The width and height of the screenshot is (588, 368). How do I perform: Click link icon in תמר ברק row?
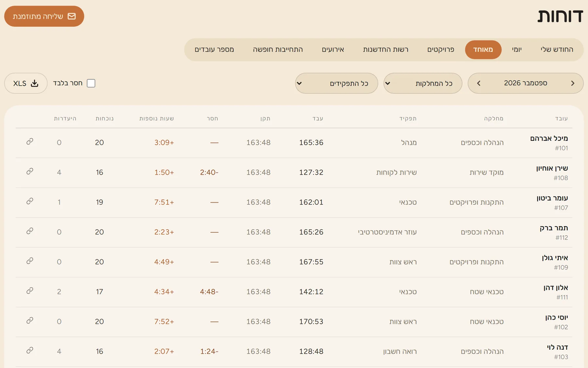(x=30, y=231)
